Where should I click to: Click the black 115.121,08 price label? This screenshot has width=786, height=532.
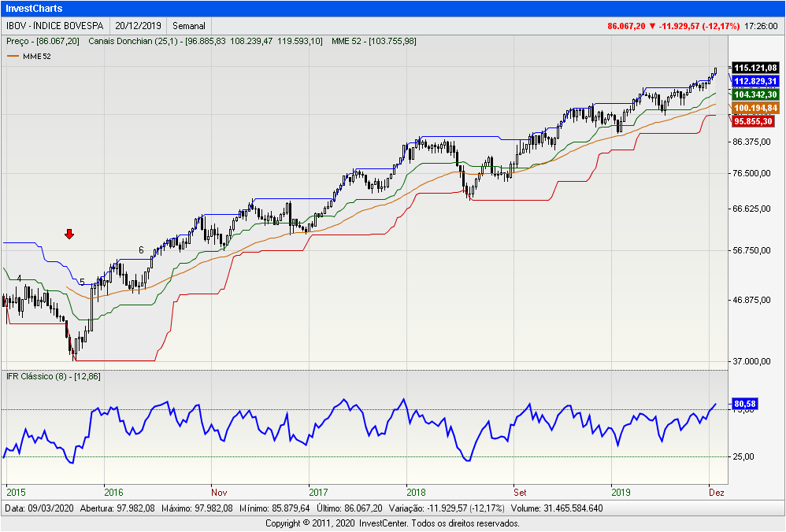pyautogui.click(x=755, y=68)
